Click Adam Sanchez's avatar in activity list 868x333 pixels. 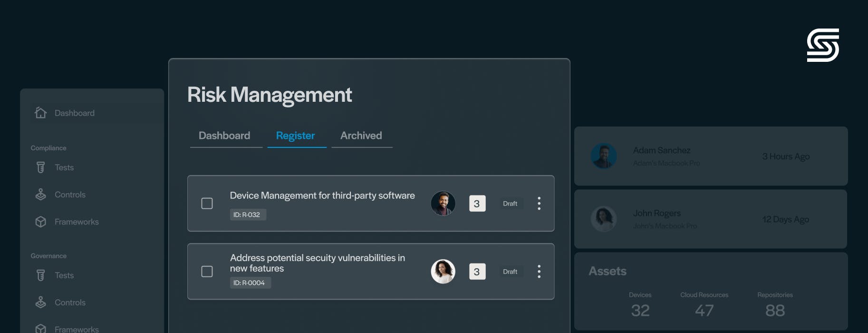(x=604, y=156)
